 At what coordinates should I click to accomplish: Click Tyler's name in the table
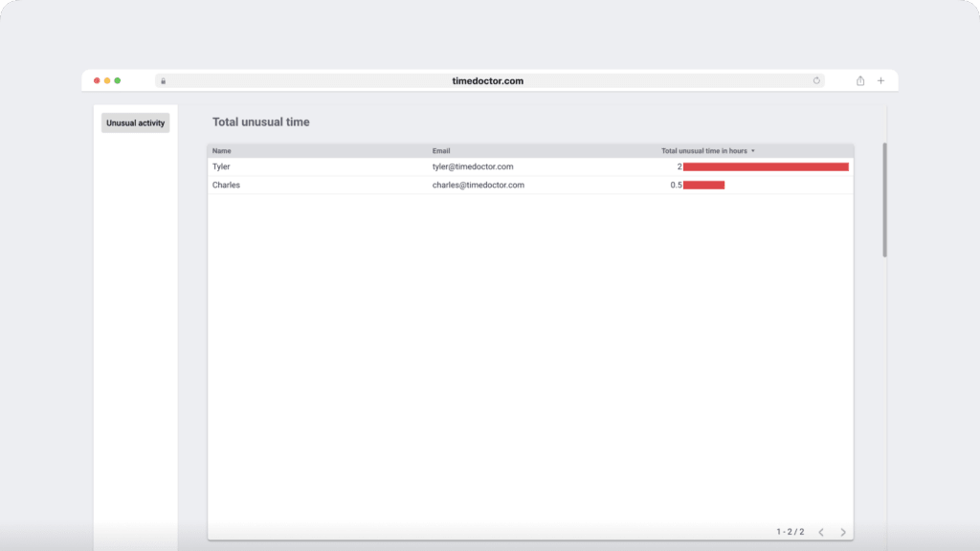pos(221,166)
